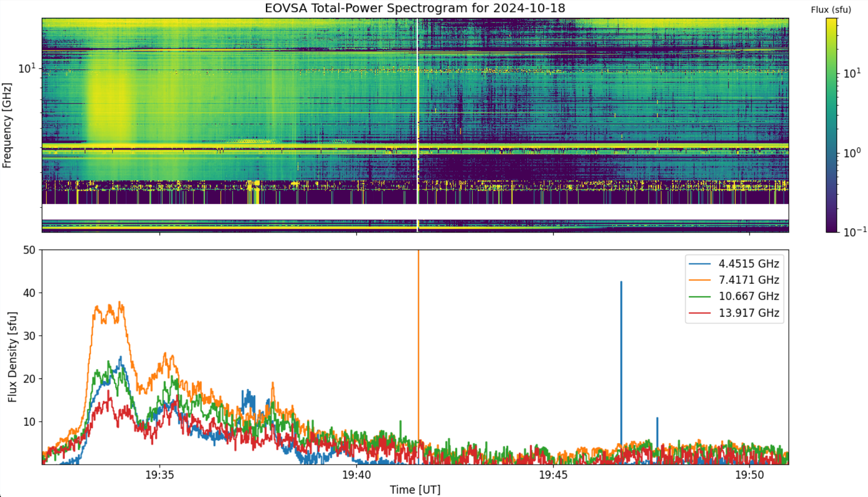Image resolution: width=868 pixels, height=497 pixels.
Task: Click the Flux Density [sfu] axis label
Action: (x=12, y=357)
